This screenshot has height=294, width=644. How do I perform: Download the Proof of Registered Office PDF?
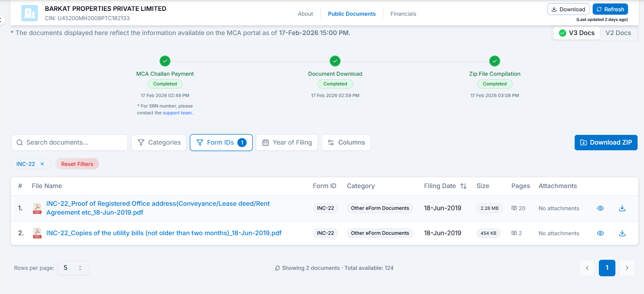click(622, 208)
